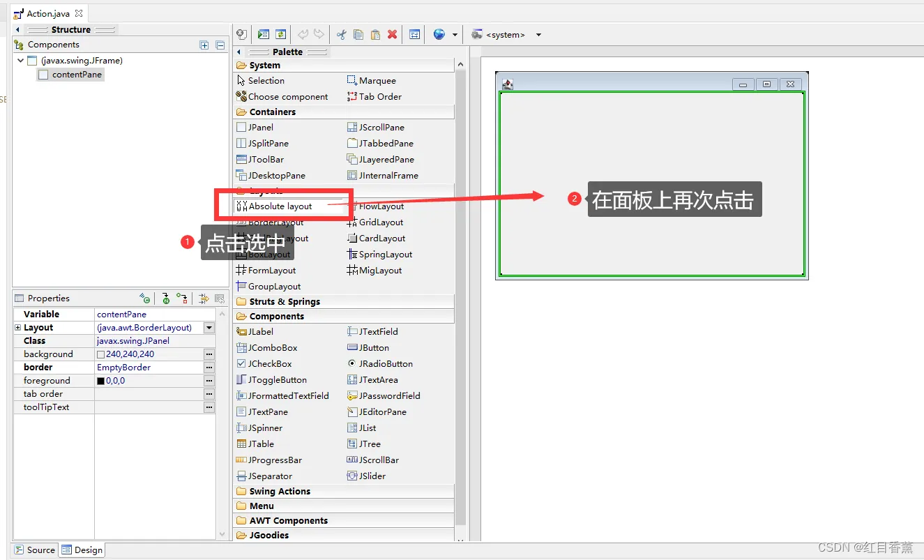The width and height of the screenshot is (924, 560).
Task: Click the Redo arrow in toolbar
Action: coord(319,34)
